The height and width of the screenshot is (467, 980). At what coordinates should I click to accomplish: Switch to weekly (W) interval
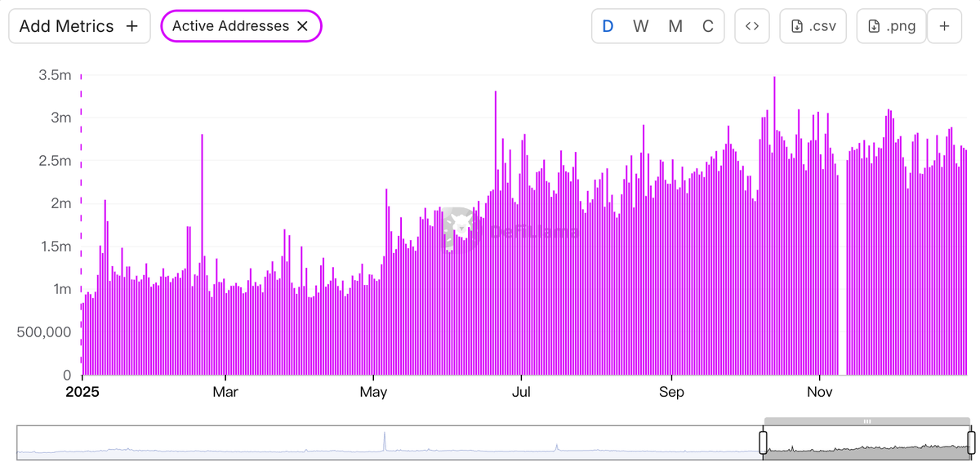point(641,26)
